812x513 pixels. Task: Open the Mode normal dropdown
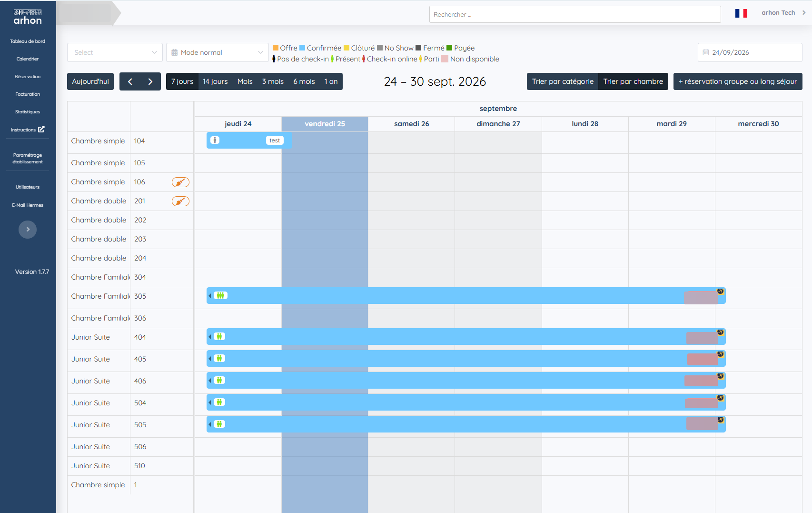point(218,52)
